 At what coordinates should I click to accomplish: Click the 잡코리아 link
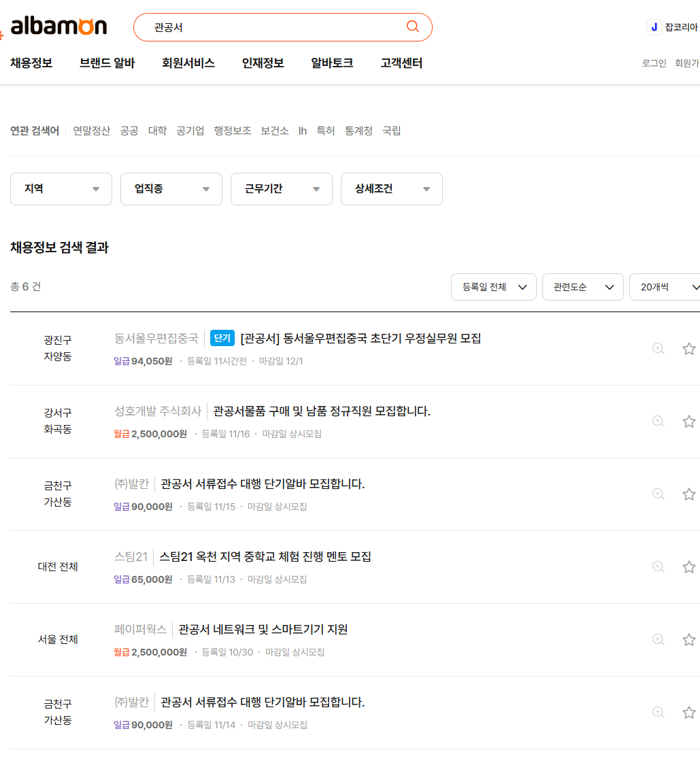click(682, 27)
